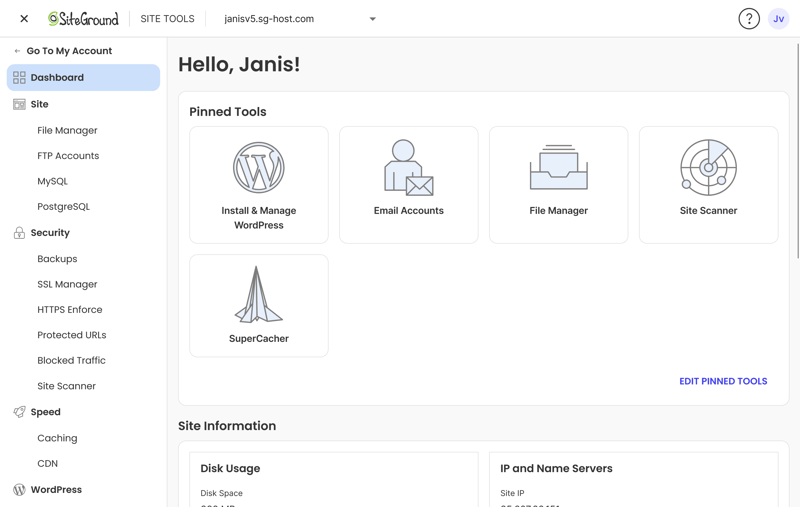Open HTTPS Enforce
This screenshot has height=507, width=800.
[x=70, y=310]
